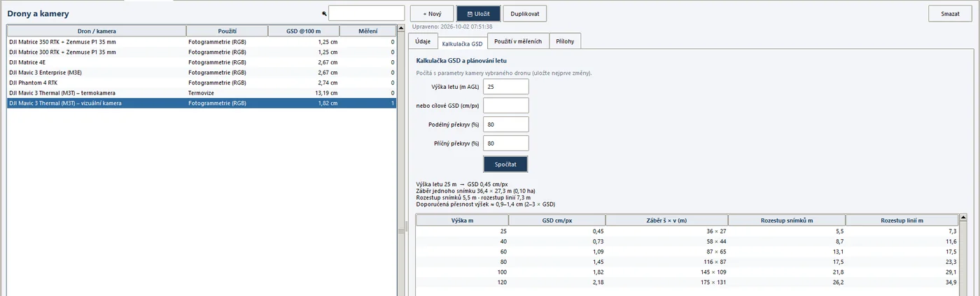Click the Výška m header in the results table
The width and height of the screenshot is (980, 296).
click(x=462, y=220)
